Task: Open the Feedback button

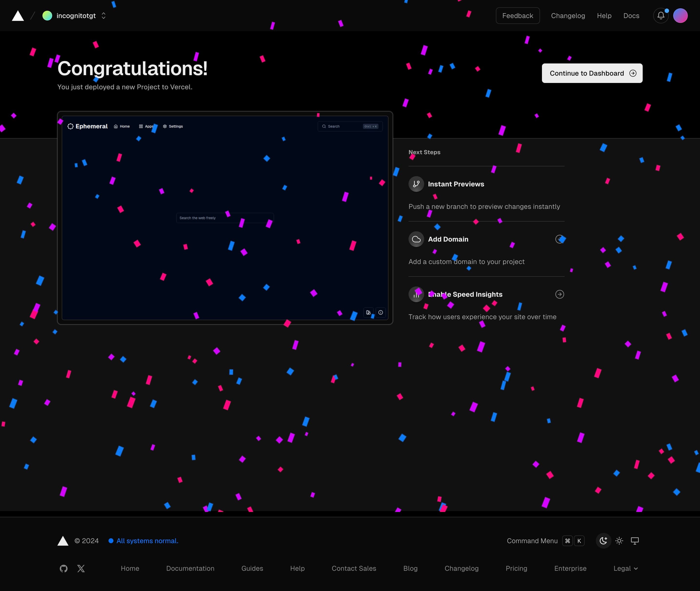Action: click(x=518, y=16)
